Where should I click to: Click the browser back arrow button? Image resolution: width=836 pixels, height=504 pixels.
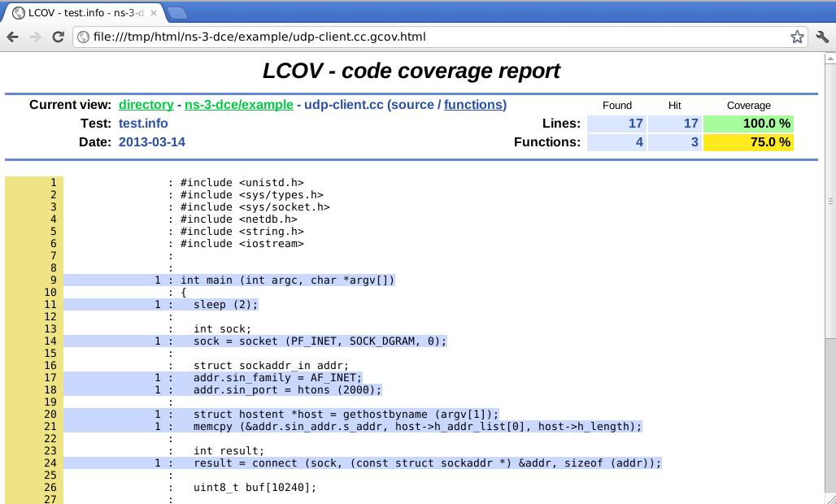(x=13, y=37)
